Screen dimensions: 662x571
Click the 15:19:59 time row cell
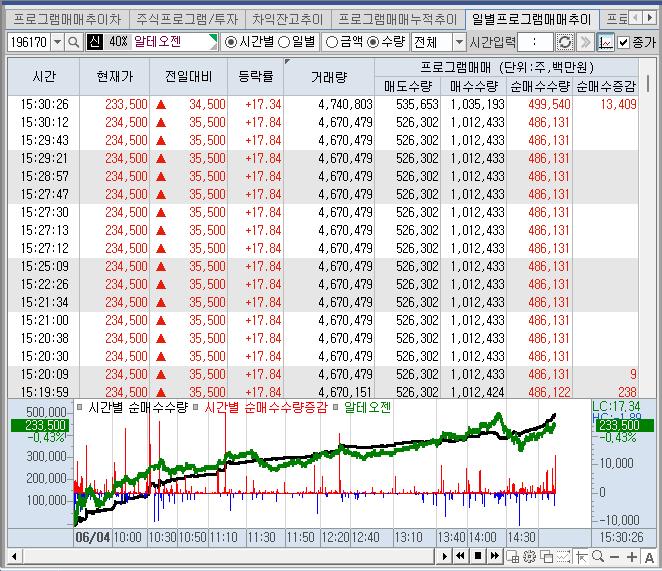click(45, 392)
